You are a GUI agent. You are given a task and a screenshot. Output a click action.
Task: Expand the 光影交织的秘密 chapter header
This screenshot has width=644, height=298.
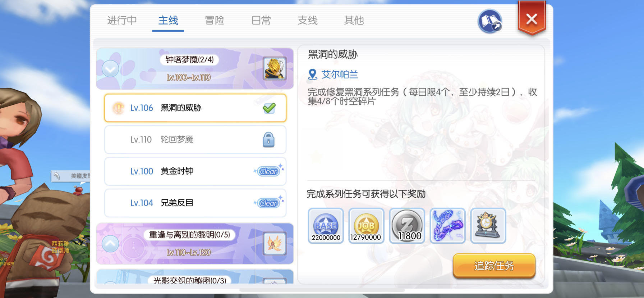point(195,277)
